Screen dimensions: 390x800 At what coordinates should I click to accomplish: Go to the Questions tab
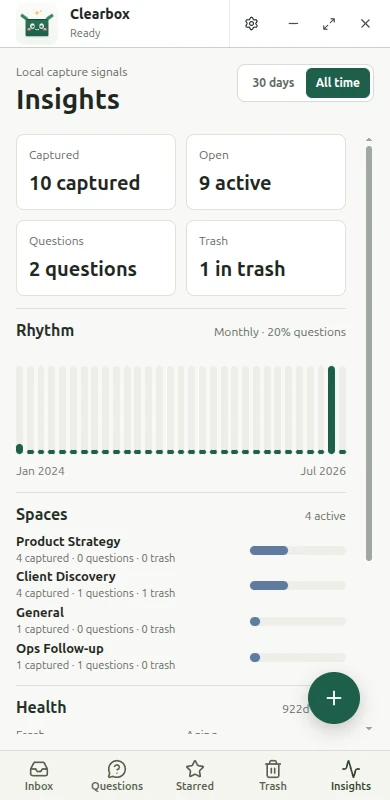coord(117,776)
